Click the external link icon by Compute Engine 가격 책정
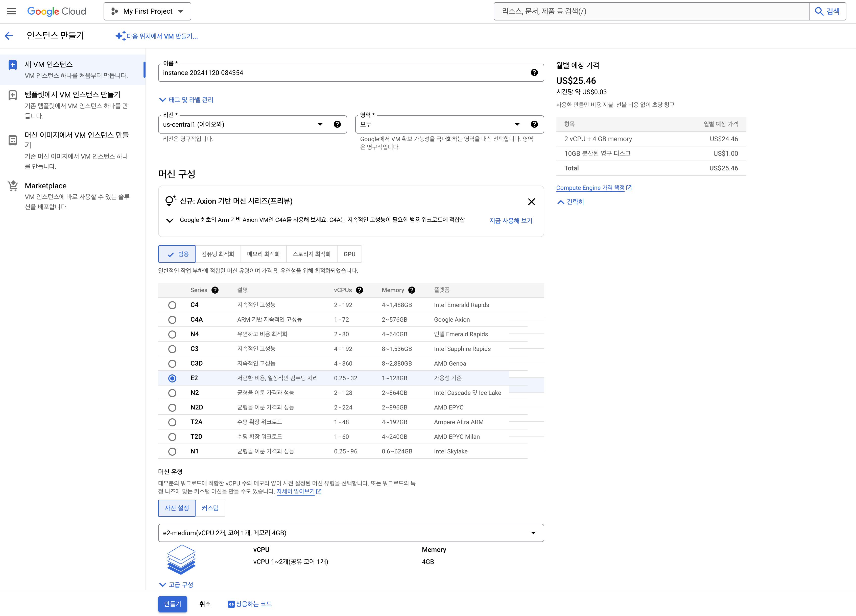 click(629, 188)
